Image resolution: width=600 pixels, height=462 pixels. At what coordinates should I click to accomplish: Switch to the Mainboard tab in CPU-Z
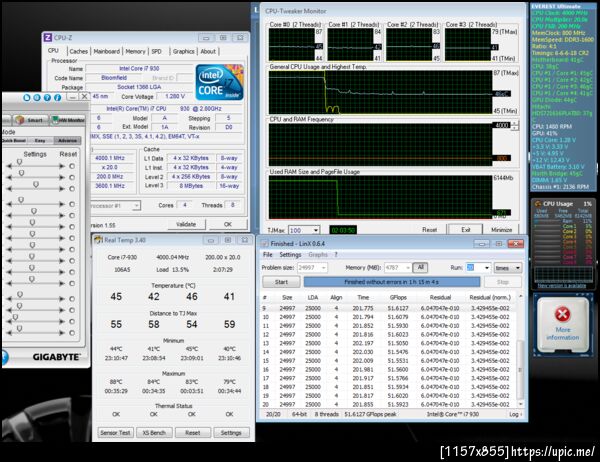106,51
